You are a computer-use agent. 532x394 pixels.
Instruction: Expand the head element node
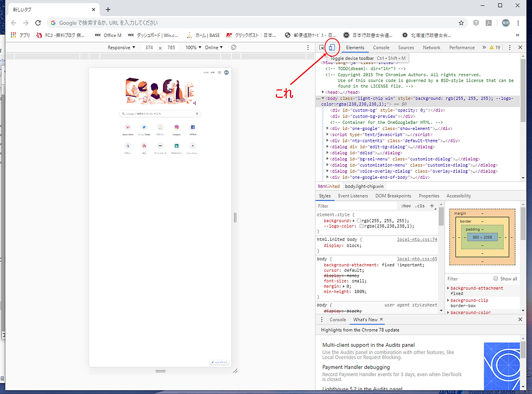323,92
